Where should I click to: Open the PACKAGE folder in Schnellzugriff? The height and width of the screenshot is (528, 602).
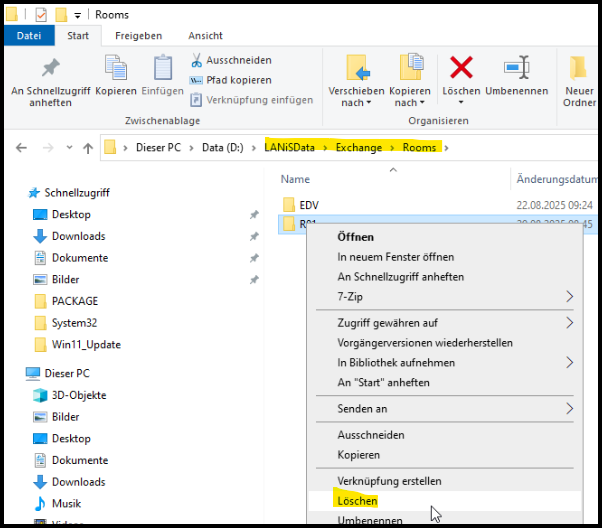tap(75, 301)
